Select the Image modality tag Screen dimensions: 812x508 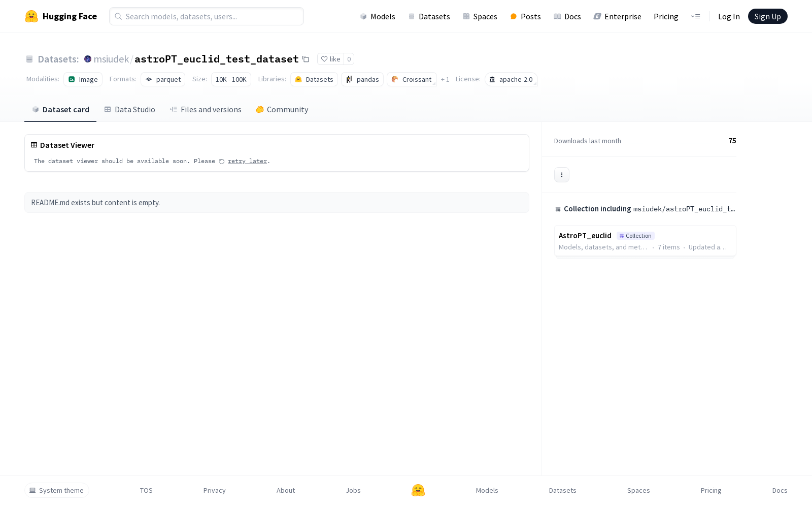83,79
